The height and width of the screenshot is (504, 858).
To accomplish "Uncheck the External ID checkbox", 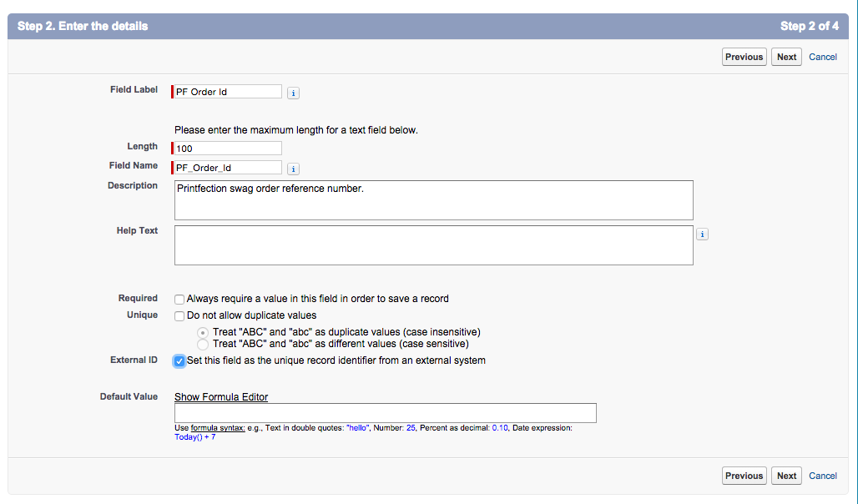I will 179,361.
